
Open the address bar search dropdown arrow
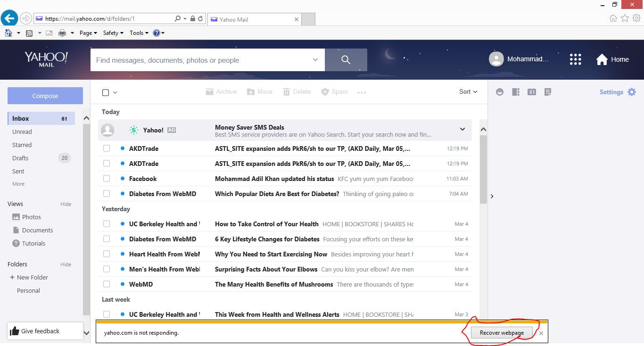point(184,19)
